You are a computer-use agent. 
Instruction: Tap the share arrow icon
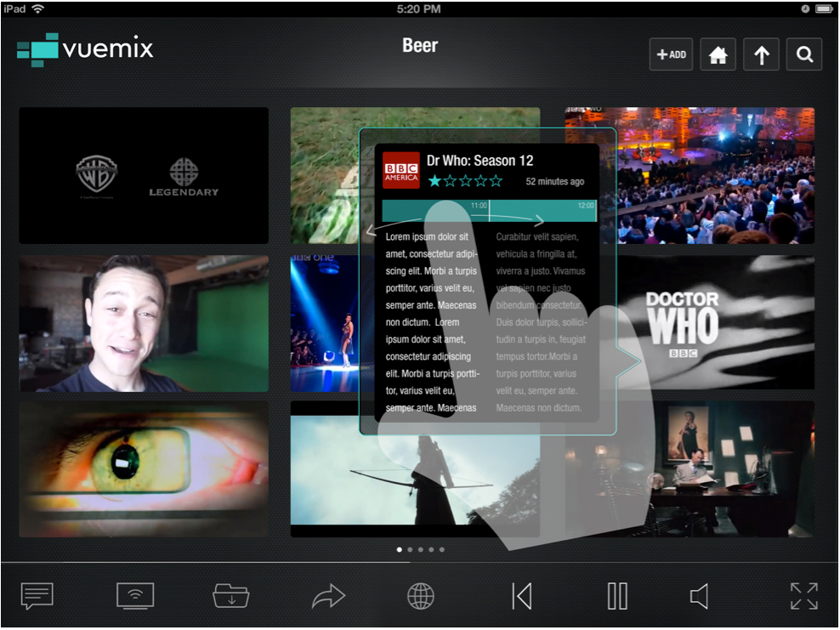[328, 596]
